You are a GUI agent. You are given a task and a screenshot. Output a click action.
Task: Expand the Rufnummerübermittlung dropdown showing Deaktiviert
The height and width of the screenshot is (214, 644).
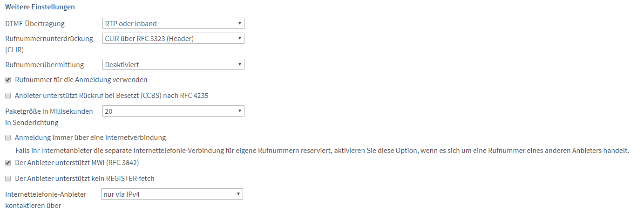coord(173,65)
